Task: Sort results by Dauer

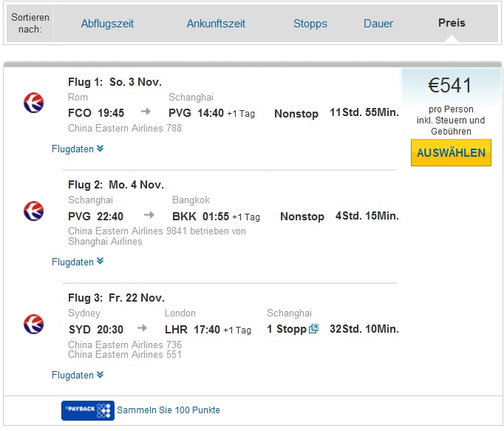Action: [x=378, y=24]
